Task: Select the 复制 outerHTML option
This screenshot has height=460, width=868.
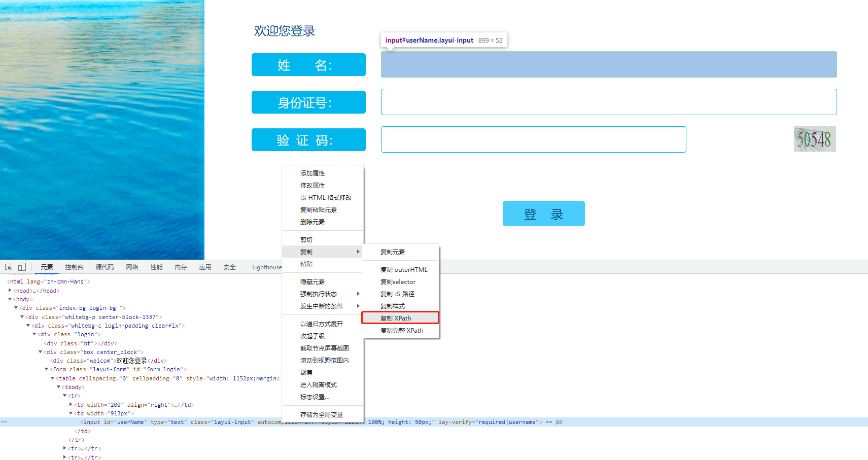Action: pyautogui.click(x=403, y=269)
